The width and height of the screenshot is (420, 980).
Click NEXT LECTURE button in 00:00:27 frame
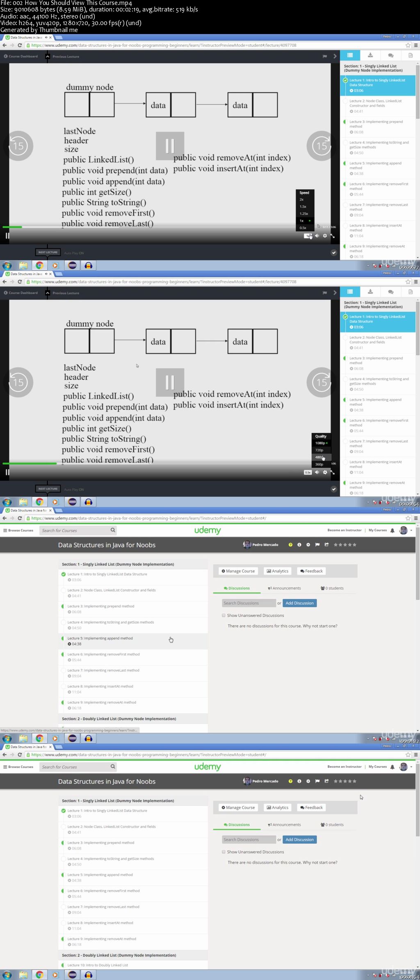point(48,252)
